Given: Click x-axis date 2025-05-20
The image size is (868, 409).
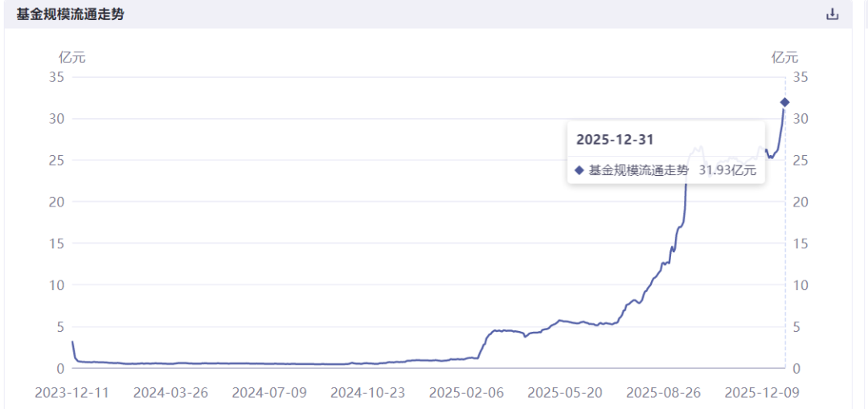Looking at the screenshot, I should [x=565, y=392].
